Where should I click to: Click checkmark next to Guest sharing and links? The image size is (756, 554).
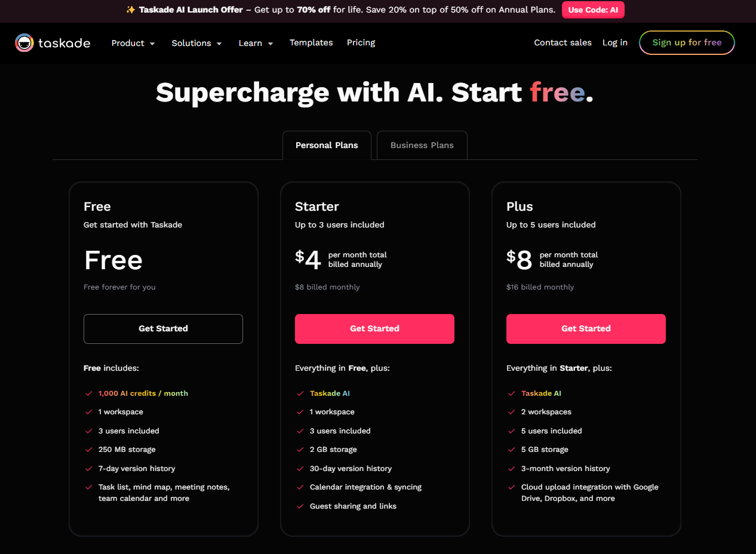300,506
